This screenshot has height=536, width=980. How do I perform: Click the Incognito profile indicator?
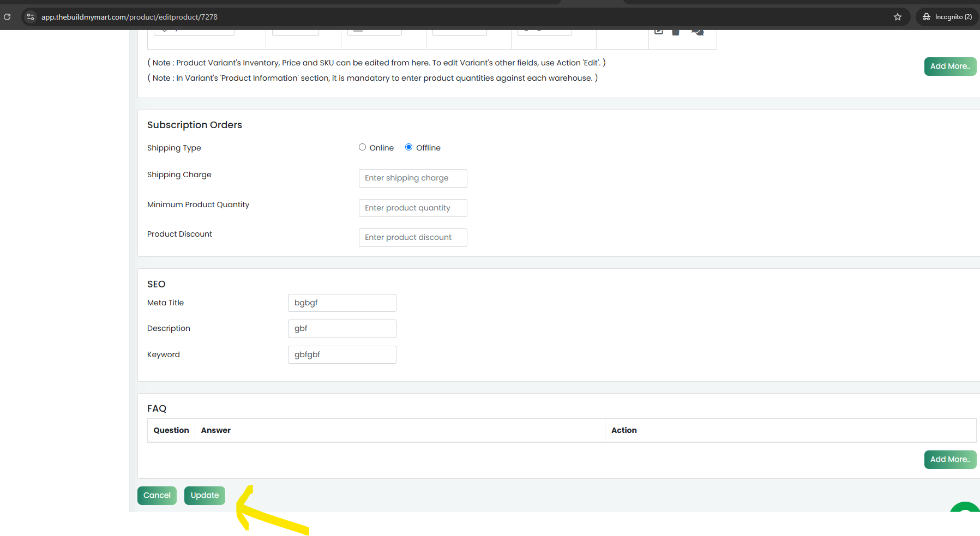point(948,17)
